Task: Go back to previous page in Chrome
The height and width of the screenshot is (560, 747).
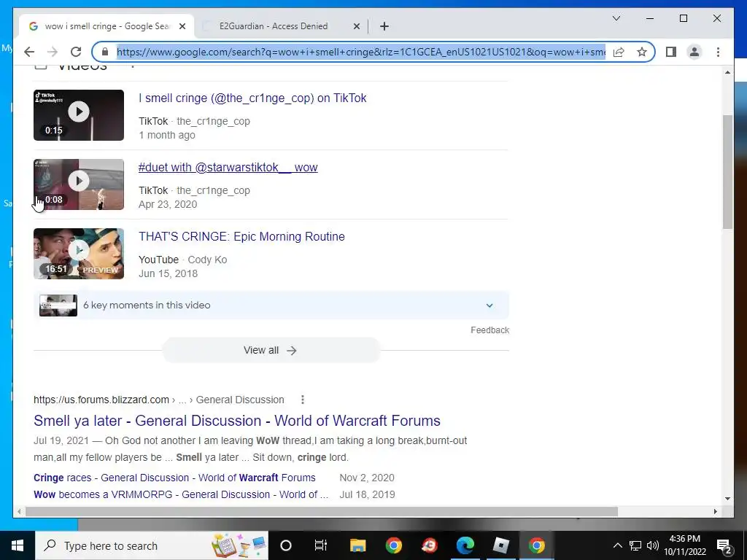Action: click(x=29, y=52)
